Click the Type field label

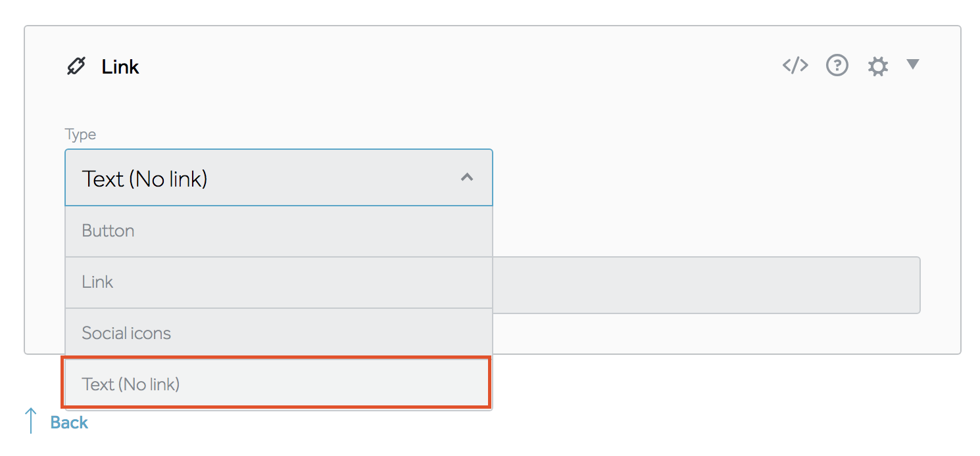(80, 135)
